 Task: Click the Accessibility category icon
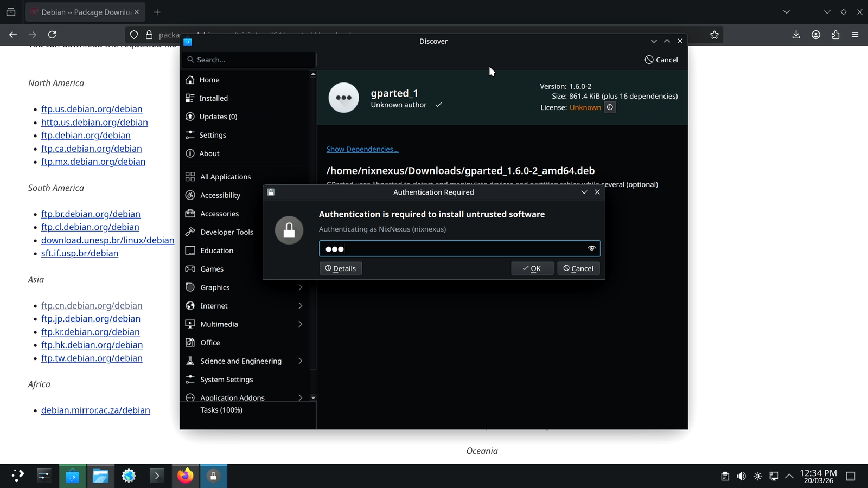[190, 195]
